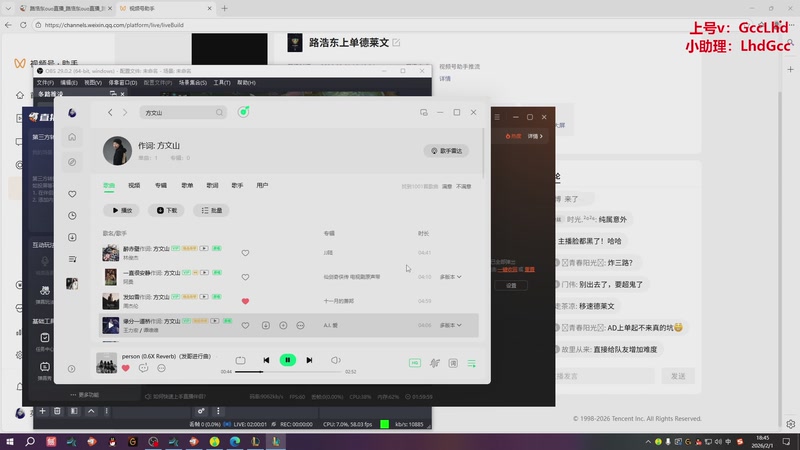Open the OBS 工具(T) menu
This screenshot has height=450, width=800.
point(222,83)
